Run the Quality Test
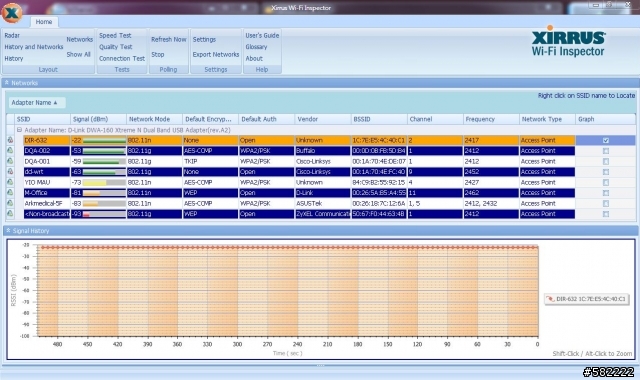 (116, 47)
